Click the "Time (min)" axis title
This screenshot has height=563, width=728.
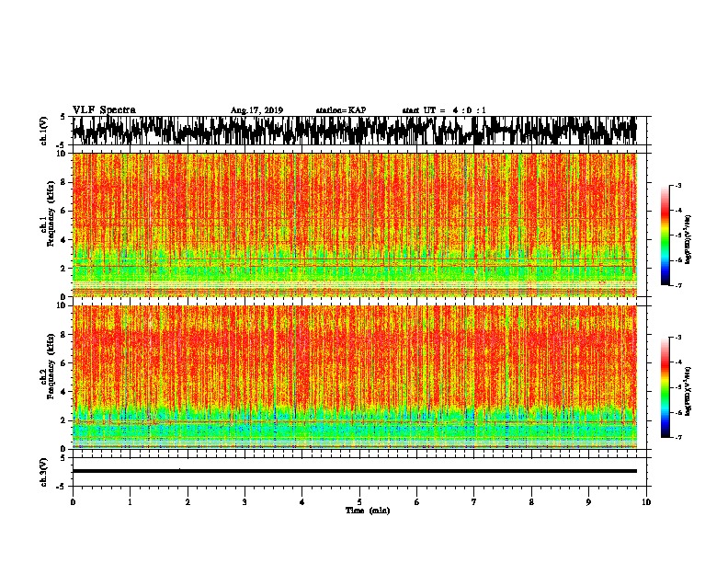[x=368, y=511]
